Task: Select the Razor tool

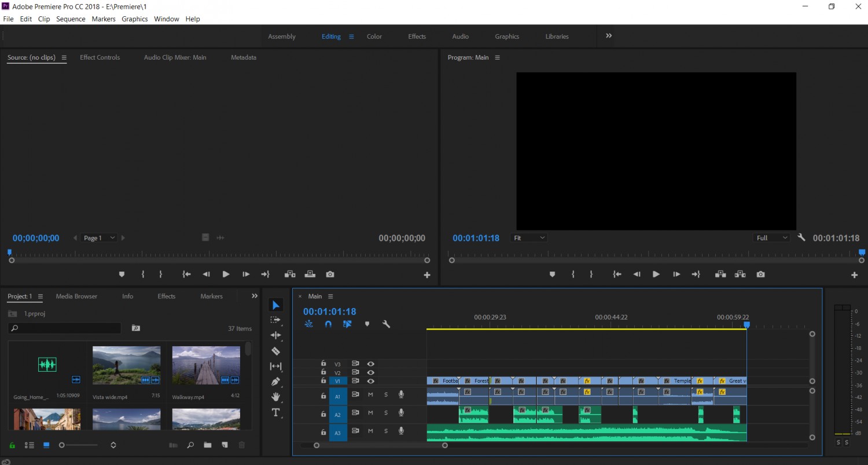Action: (x=276, y=351)
